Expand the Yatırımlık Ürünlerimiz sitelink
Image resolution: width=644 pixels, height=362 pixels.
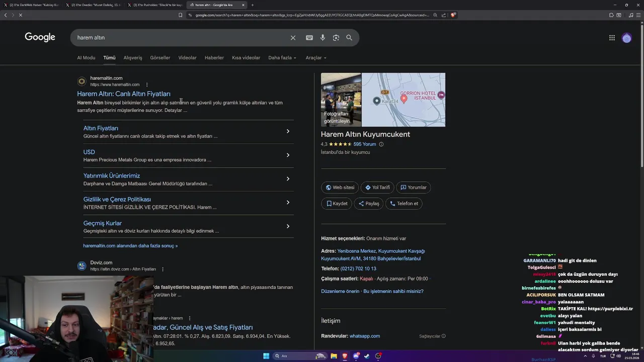click(288, 178)
